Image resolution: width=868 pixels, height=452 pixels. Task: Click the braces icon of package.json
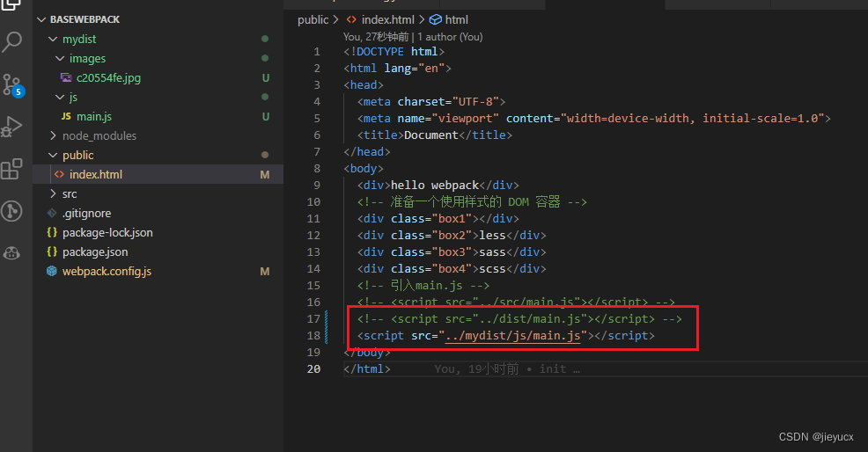52,252
